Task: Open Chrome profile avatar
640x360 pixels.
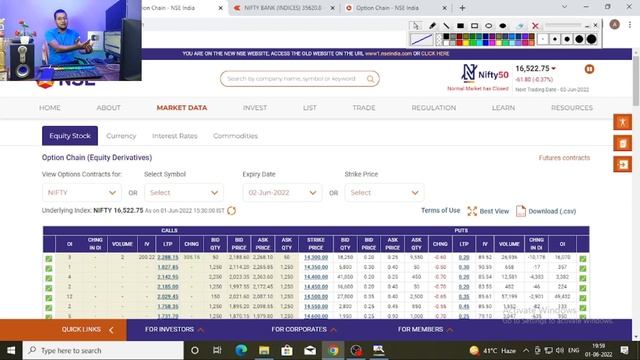Action: pyautogui.click(x=614, y=24)
